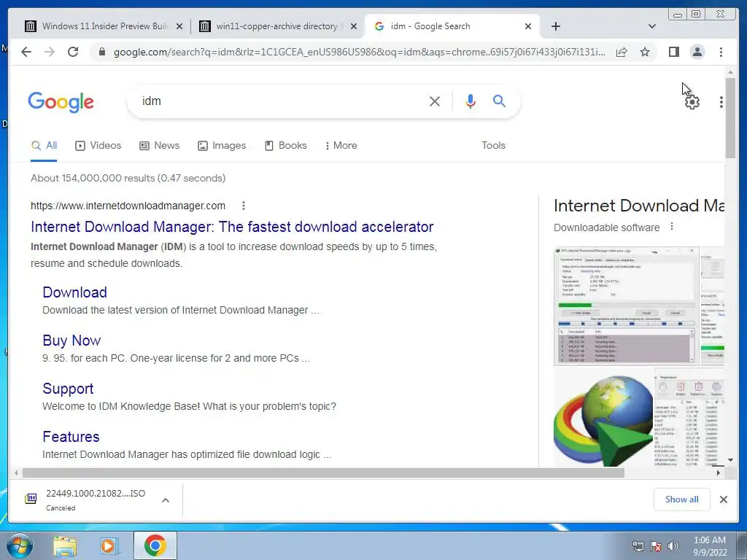
Task: Switch to Books results
Action: tap(285, 145)
